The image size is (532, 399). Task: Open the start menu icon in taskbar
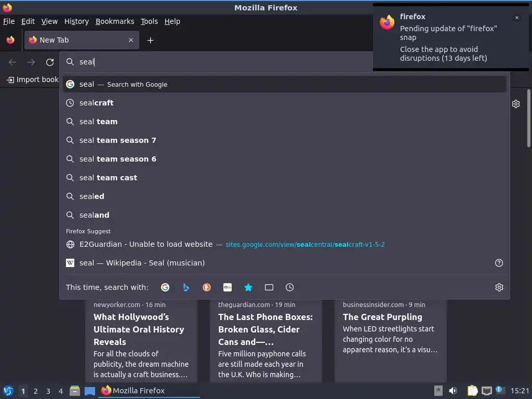tap(8, 391)
